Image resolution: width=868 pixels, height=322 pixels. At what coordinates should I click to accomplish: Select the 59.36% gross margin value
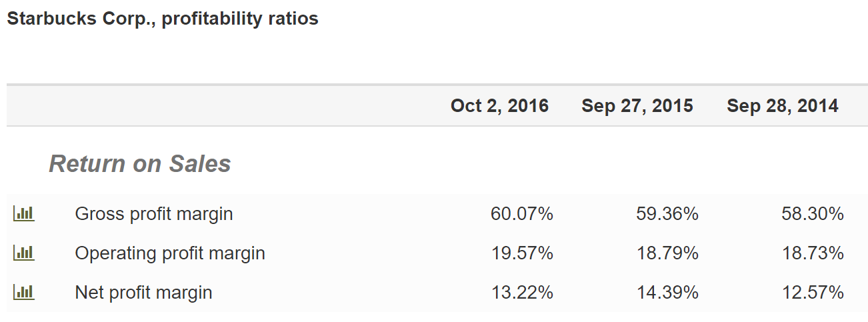click(667, 214)
